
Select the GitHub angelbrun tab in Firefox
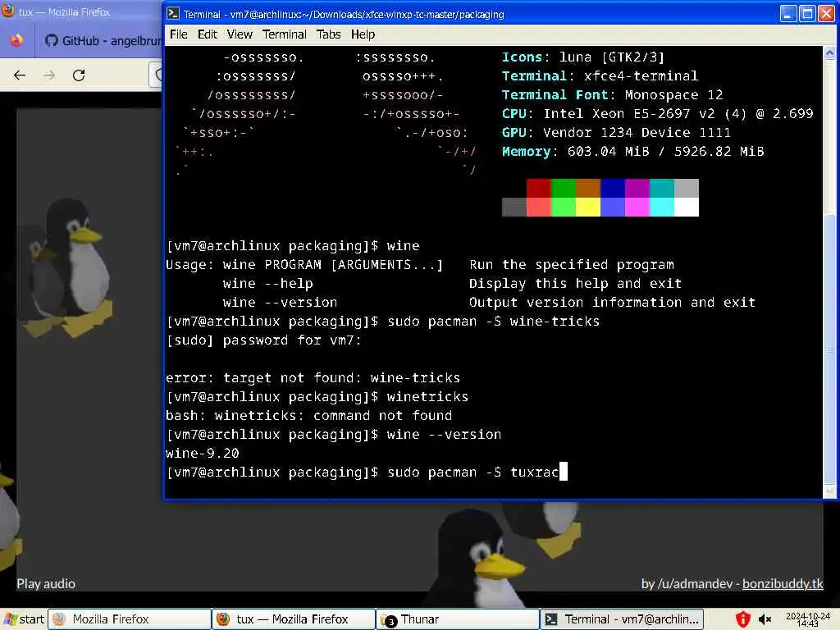102,41
